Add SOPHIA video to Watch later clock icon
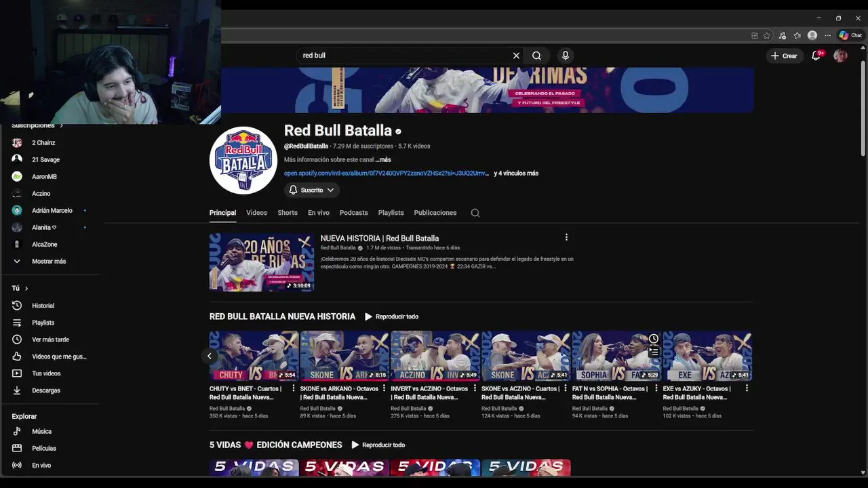Image resolution: width=868 pixels, height=488 pixels. 654,339
